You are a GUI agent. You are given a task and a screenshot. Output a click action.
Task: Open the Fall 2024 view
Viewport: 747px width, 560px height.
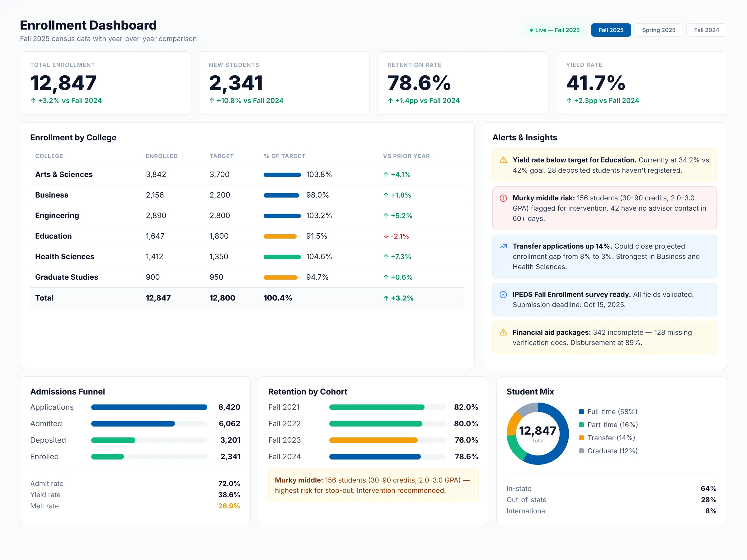click(x=707, y=30)
